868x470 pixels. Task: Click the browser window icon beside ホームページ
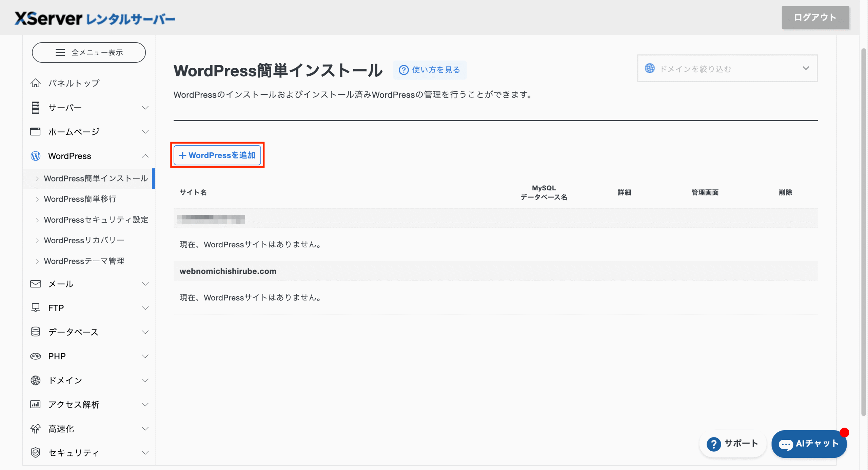click(35, 132)
